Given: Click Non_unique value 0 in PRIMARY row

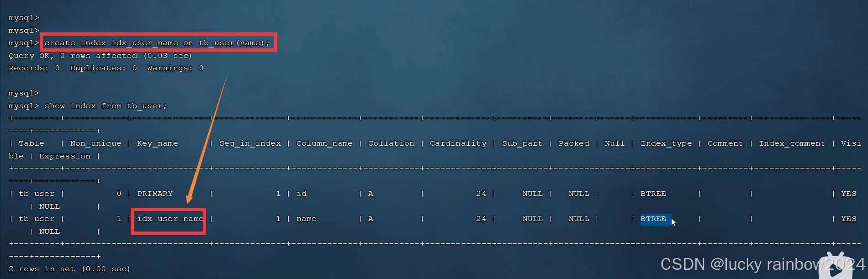Looking at the screenshot, I should (119, 194).
